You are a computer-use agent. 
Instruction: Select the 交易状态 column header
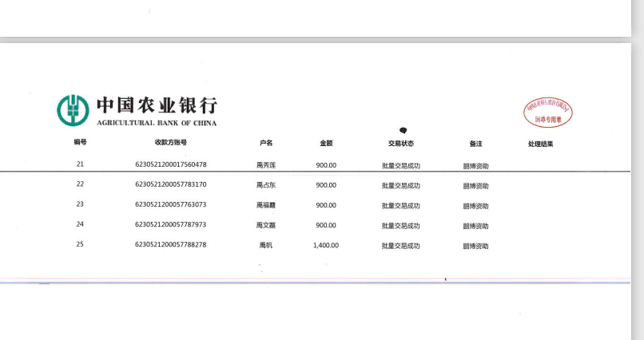401,144
